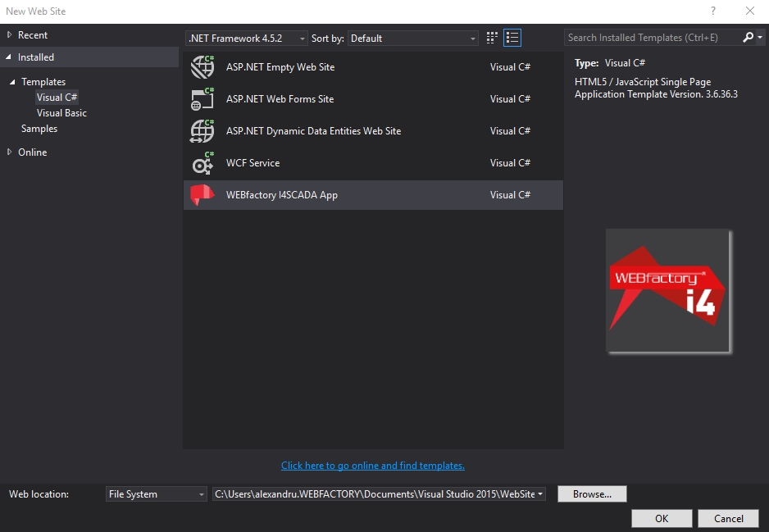This screenshot has width=769, height=532.
Task: Expand the Recent section
Action: (x=9, y=34)
